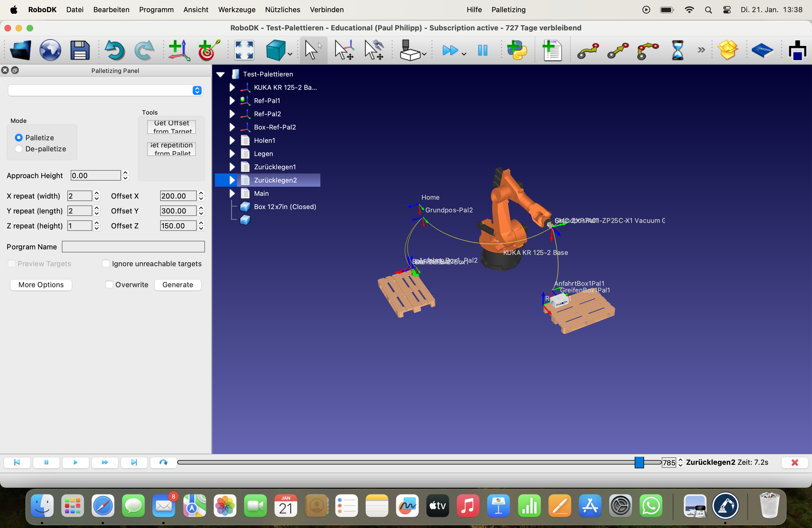Select the De-palletize radio button

pos(19,149)
